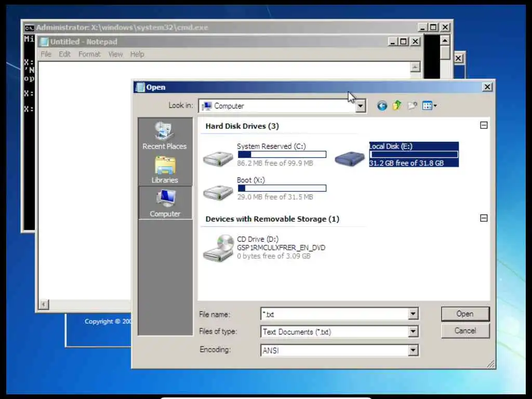Collapse Devices with Removable Storage group
Viewport: 532px width, 399px height.
[484, 218]
